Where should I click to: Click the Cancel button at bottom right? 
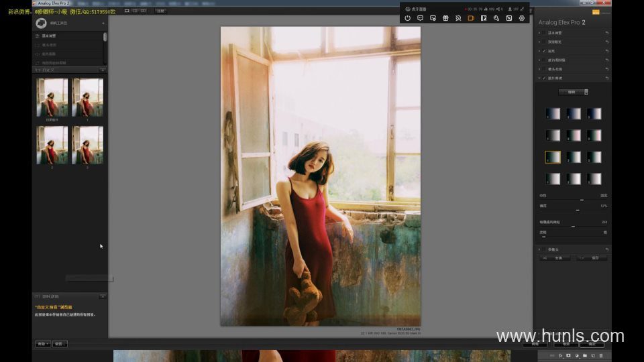pyautogui.click(x=566, y=344)
